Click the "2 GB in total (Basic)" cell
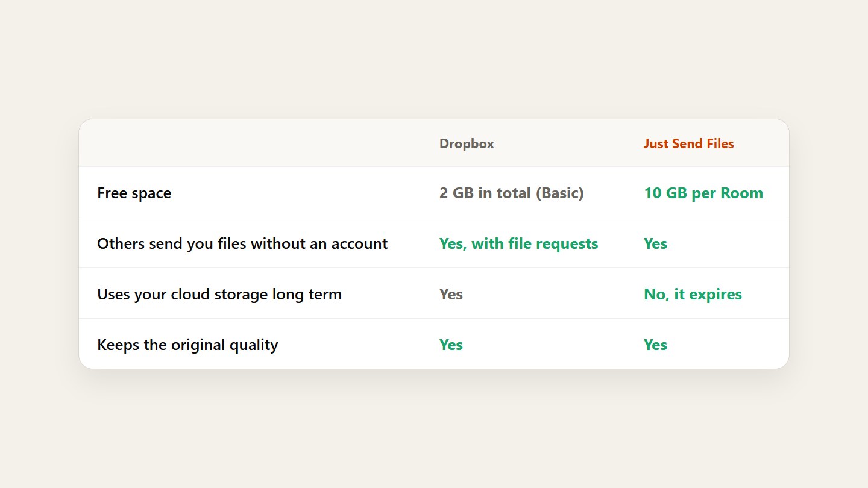 512,193
